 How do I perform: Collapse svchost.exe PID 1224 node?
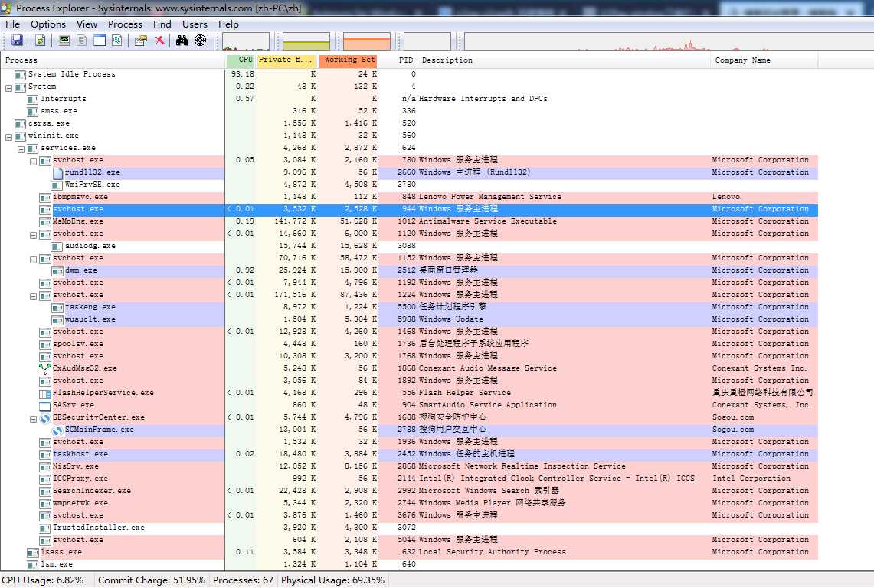(33, 296)
